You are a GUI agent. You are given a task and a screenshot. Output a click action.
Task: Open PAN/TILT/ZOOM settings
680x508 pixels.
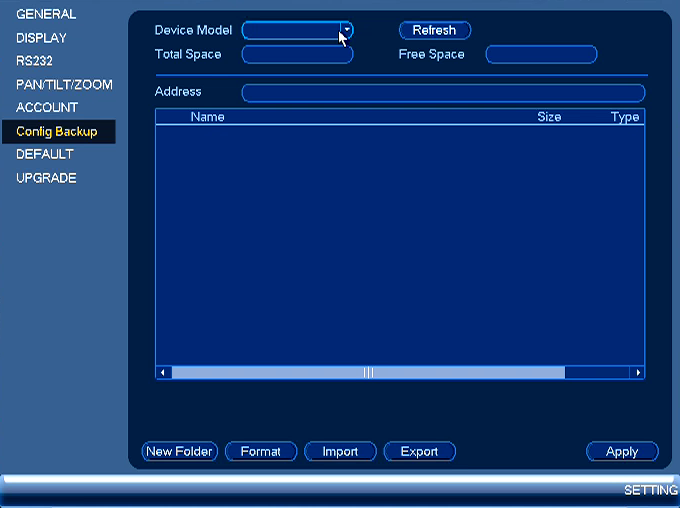coord(64,84)
